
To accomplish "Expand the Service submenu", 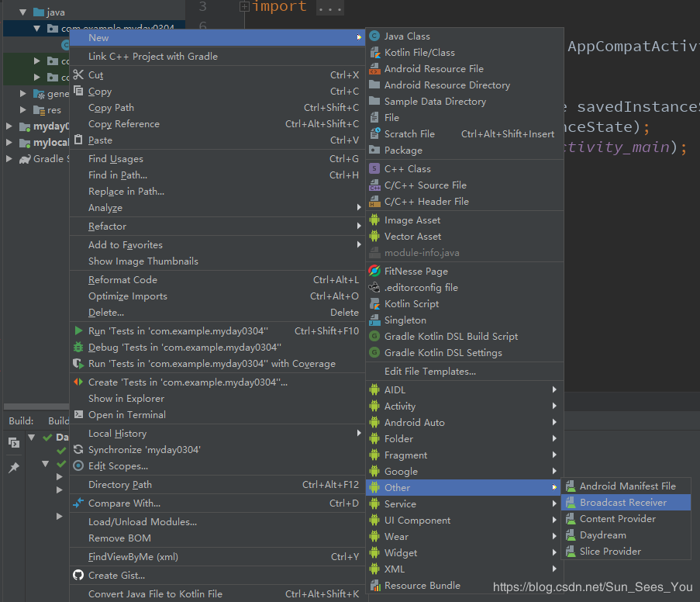I will pyautogui.click(x=464, y=504).
